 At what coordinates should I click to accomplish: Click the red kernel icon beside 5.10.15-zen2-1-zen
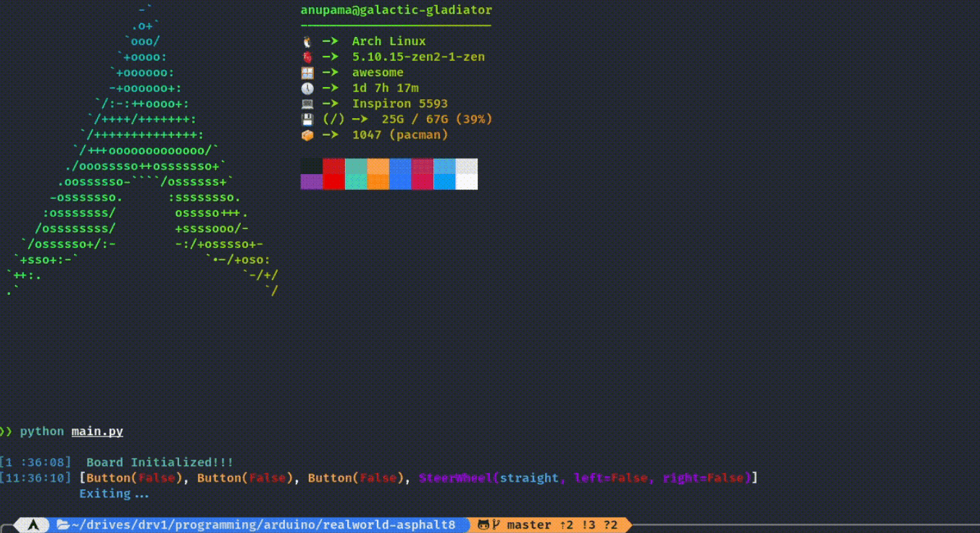[307, 57]
